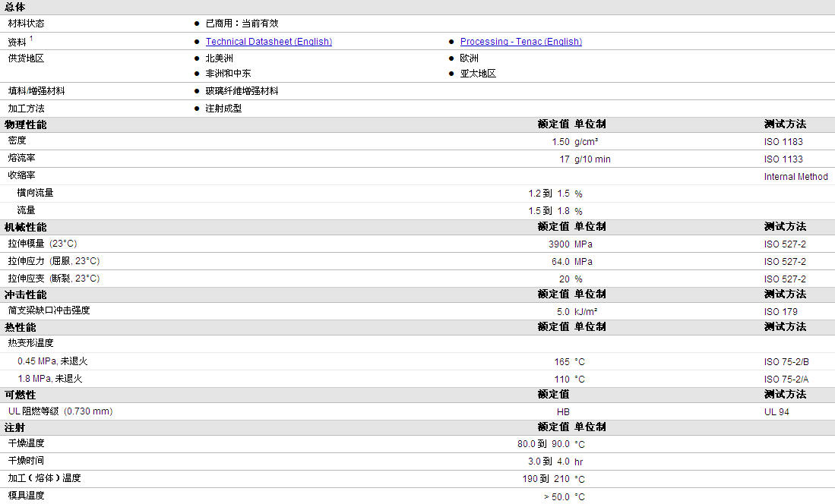The width and height of the screenshot is (835, 504).
Task: Click the 物理性能 section header
Action: pyautogui.click(x=26, y=124)
